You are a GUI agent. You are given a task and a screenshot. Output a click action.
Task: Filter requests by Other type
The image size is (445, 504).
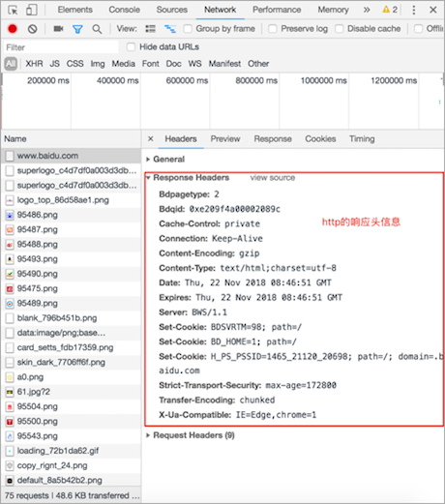tap(258, 64)
